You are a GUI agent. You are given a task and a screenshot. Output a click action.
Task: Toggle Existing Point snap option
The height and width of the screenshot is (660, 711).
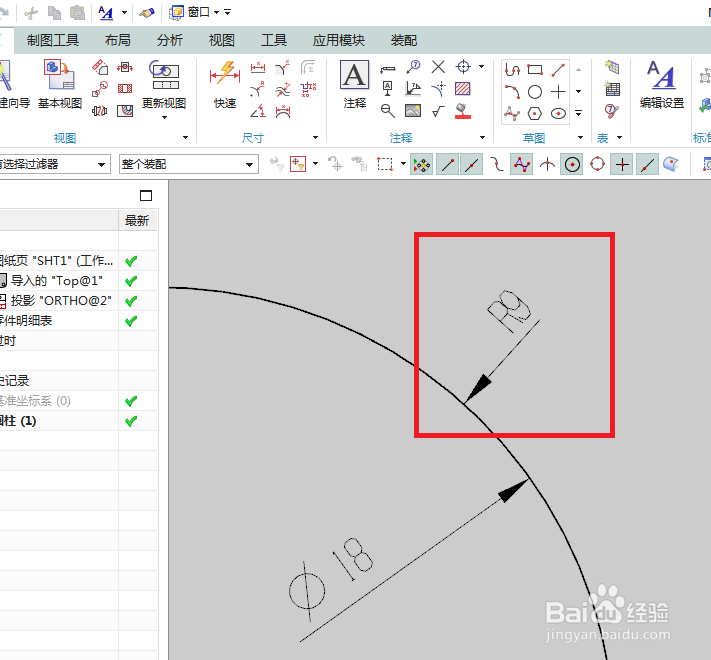pyautogui.click(x=622, y=164)
